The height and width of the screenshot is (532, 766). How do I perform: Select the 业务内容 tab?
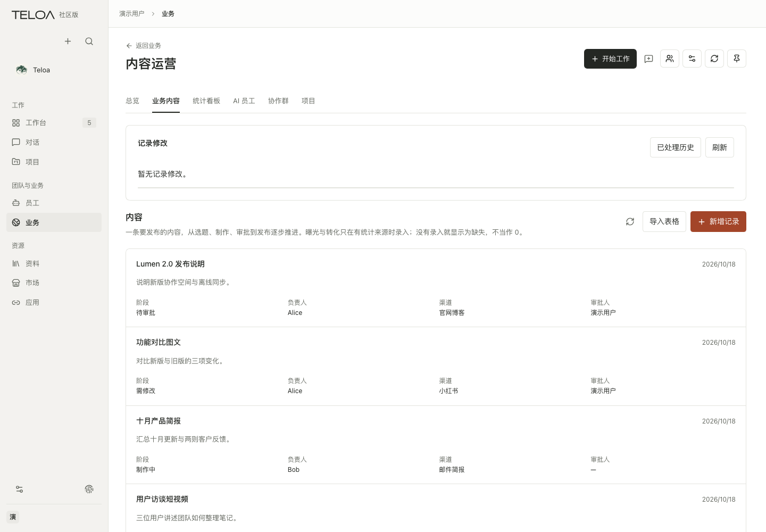(x=166, y=101)
